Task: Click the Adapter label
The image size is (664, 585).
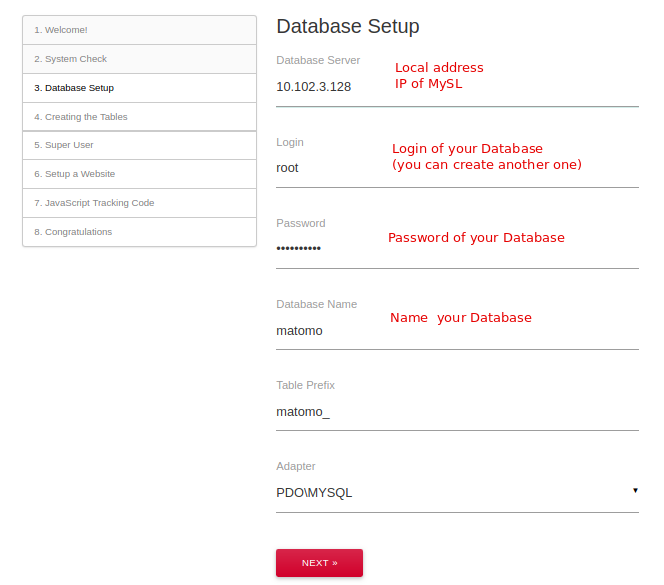Action: pyautogui.click(x=296, y=466)
